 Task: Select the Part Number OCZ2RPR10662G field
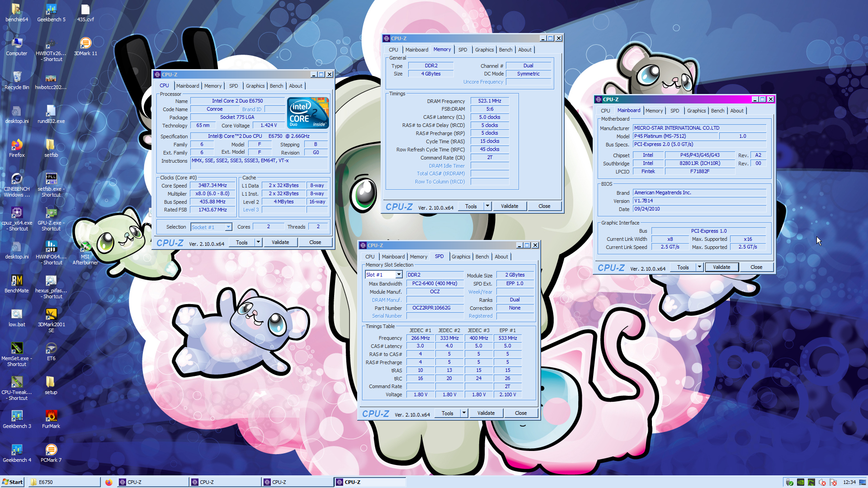[435, 308]
